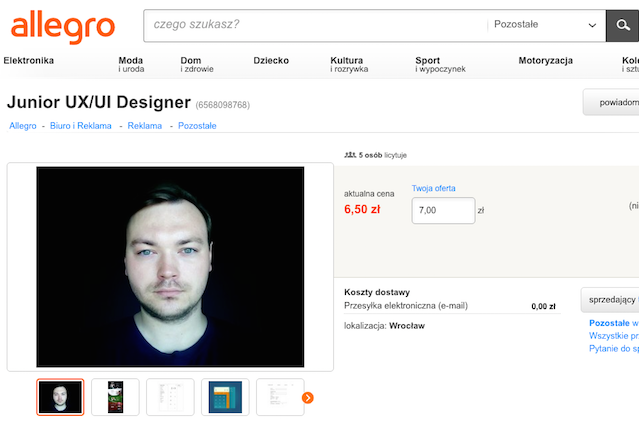Click the orange next-thumbnail arrow
This screenshot has height=426, width=639.
308,398
